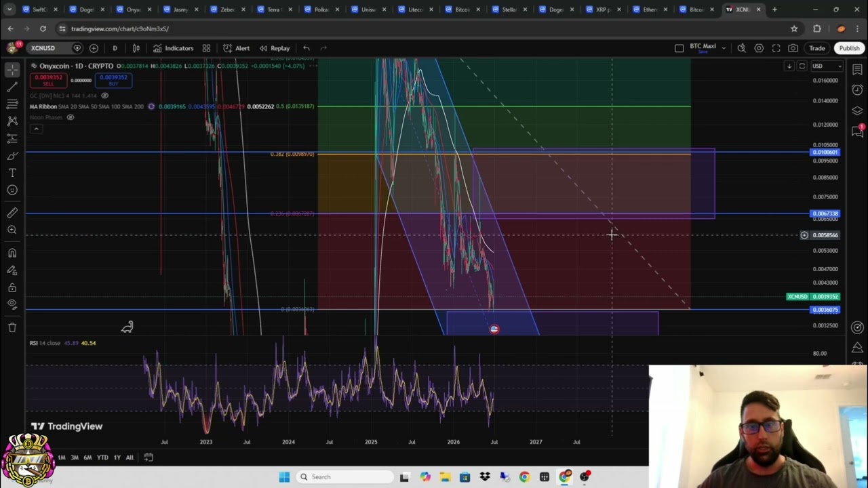Enter fullscreen chart mode

(x=776, y=48)
